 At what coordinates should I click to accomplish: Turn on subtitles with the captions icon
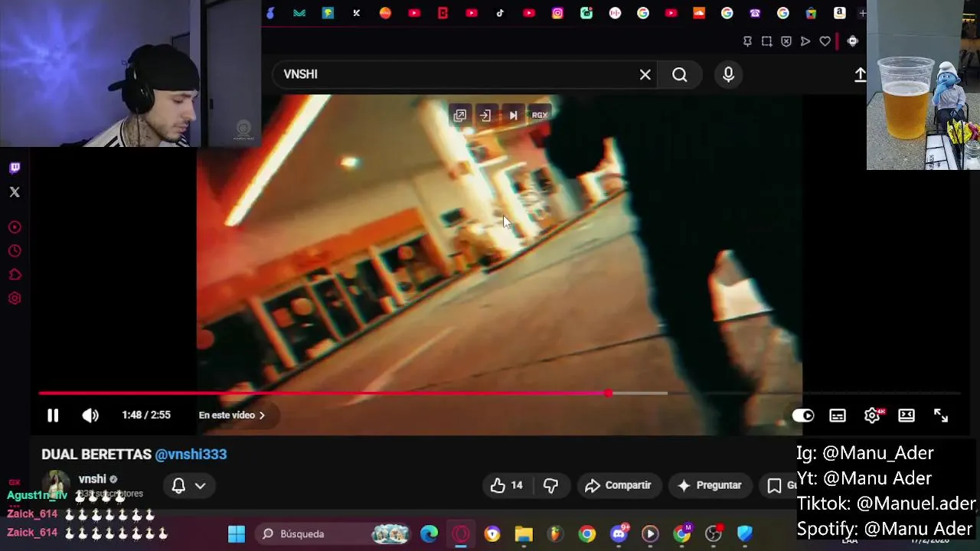(838, 416)
